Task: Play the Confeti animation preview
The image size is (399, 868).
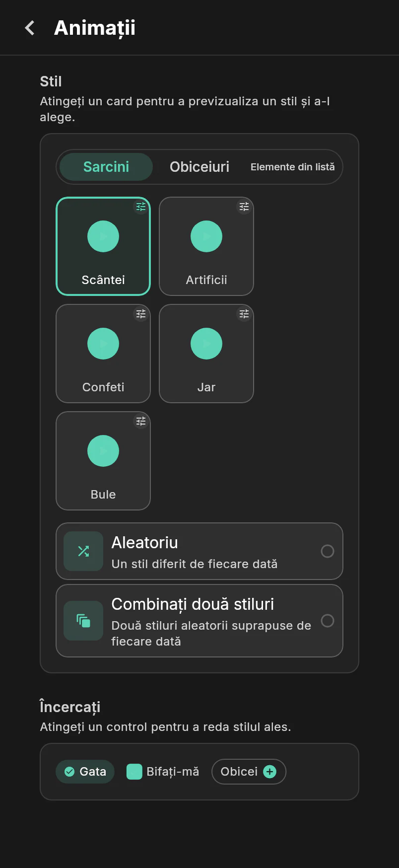Action: tap(103, 344)
